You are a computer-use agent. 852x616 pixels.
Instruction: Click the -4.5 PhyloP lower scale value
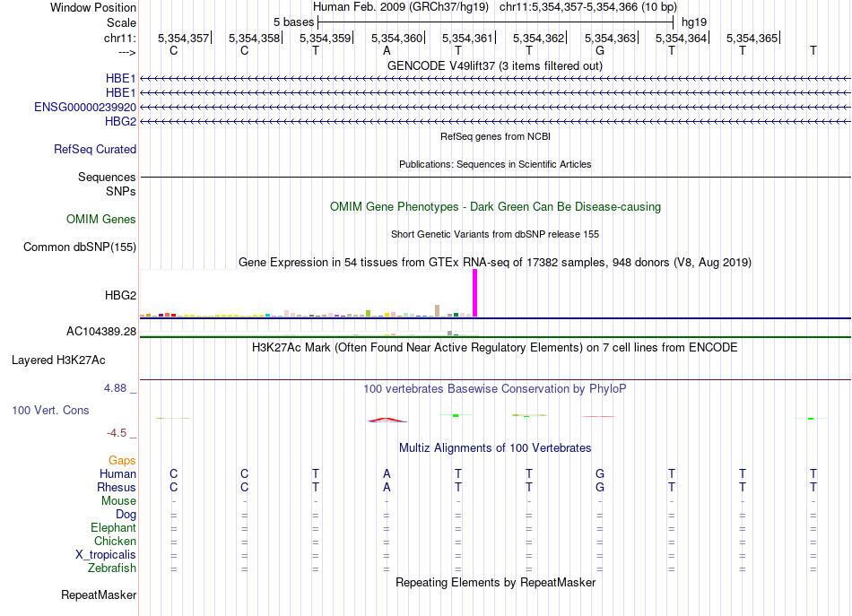coord(117,433)
